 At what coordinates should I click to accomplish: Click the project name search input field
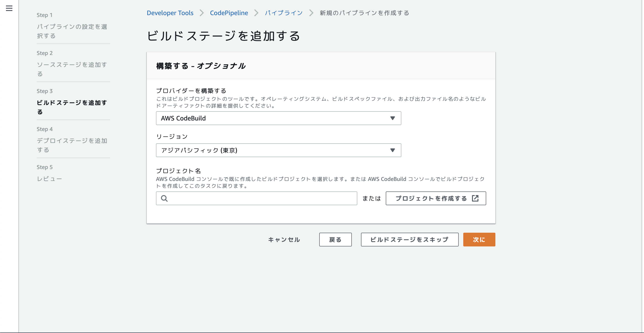pyautogui.click(x=256, y=198)
